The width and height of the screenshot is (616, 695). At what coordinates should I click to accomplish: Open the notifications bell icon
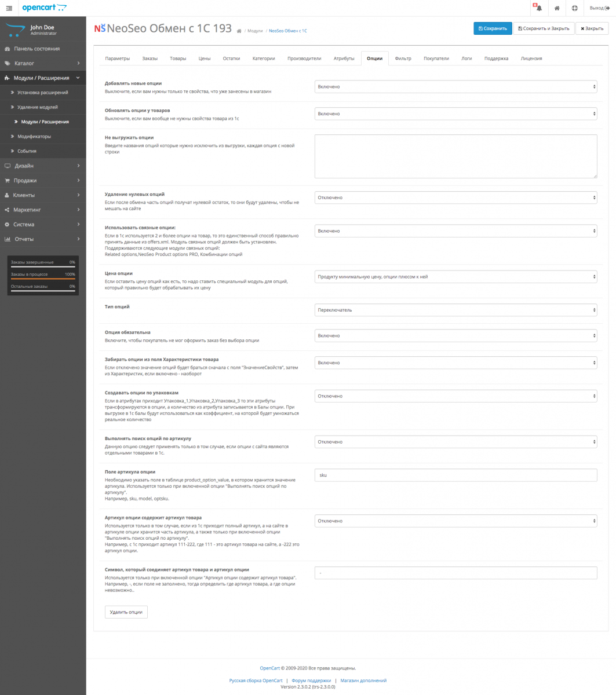538,8
